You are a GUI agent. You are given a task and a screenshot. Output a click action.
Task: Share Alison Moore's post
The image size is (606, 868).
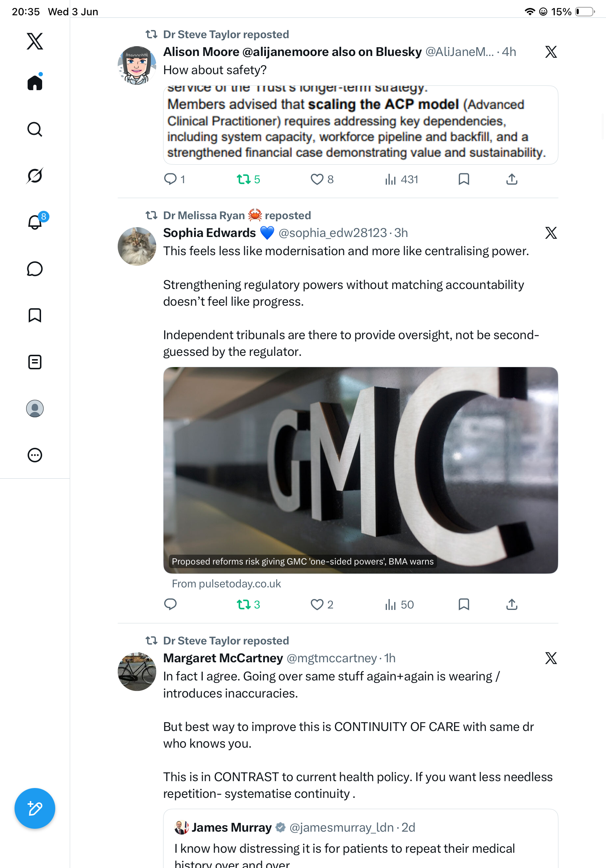click(512, 179)
